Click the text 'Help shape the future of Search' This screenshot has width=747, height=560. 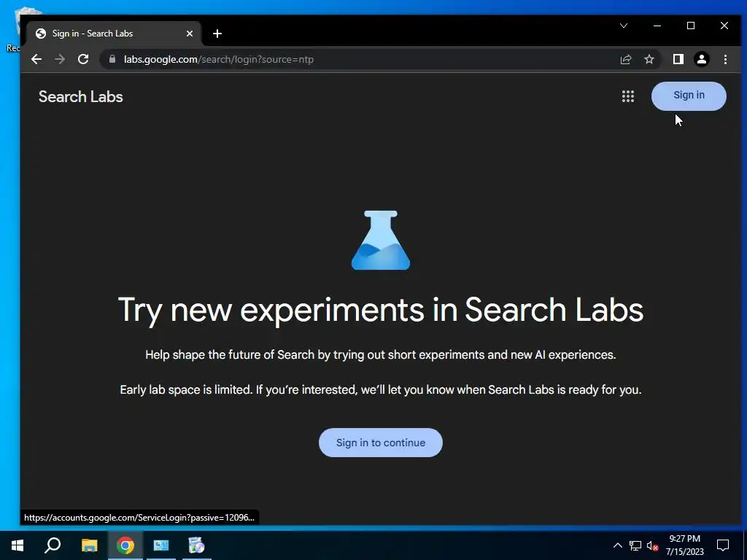(230, 355)
